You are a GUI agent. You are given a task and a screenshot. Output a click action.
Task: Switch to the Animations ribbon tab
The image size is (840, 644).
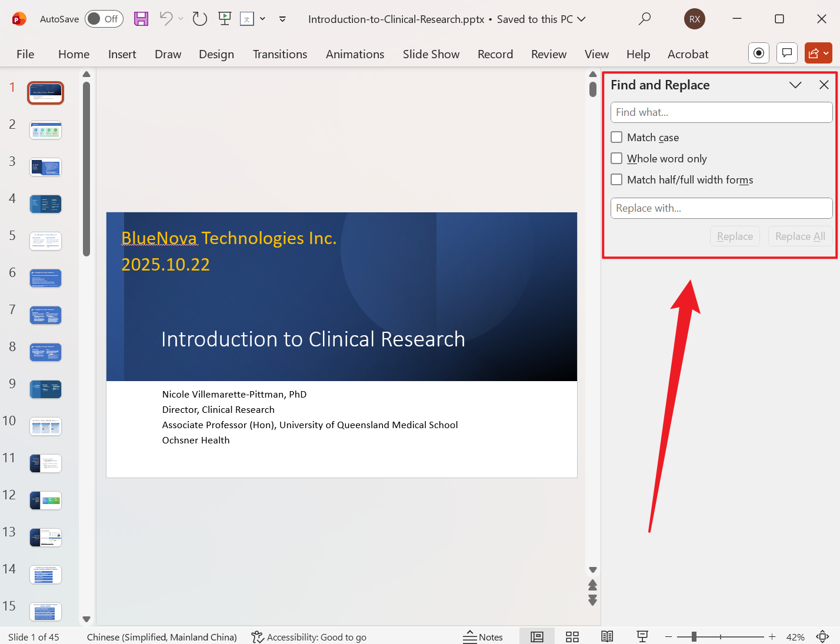pyautogui.click(x=355, y=54)
